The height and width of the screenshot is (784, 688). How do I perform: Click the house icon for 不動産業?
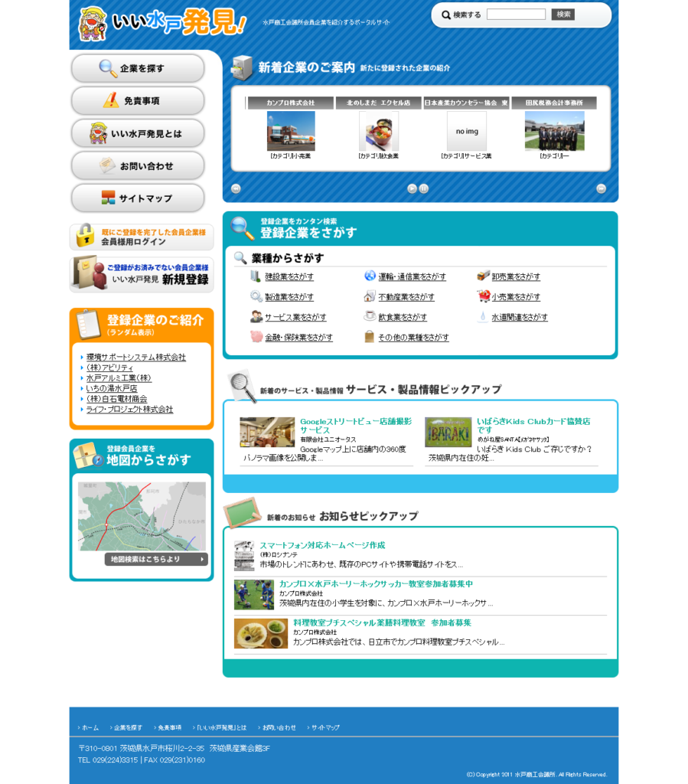(x=370, y=296)
